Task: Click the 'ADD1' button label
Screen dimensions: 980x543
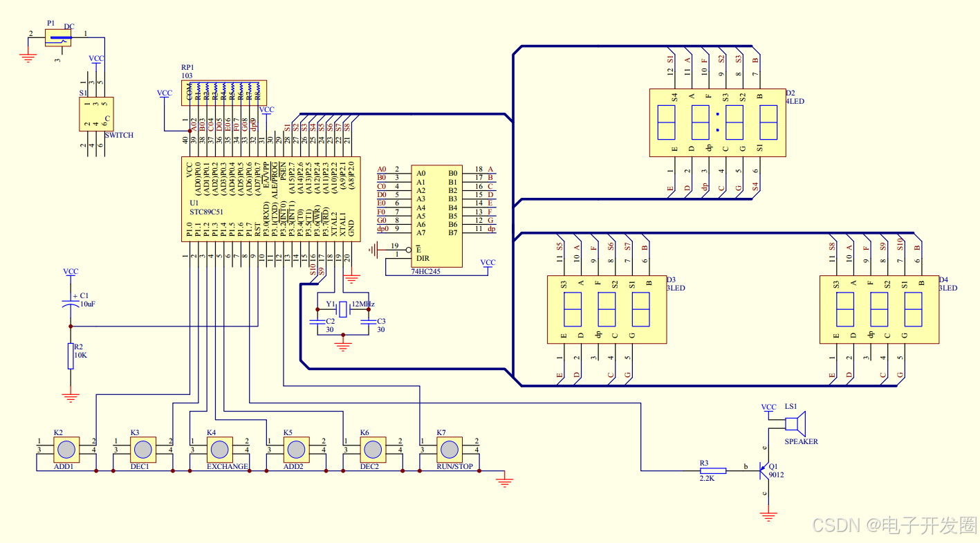Action: click(64, 467)
